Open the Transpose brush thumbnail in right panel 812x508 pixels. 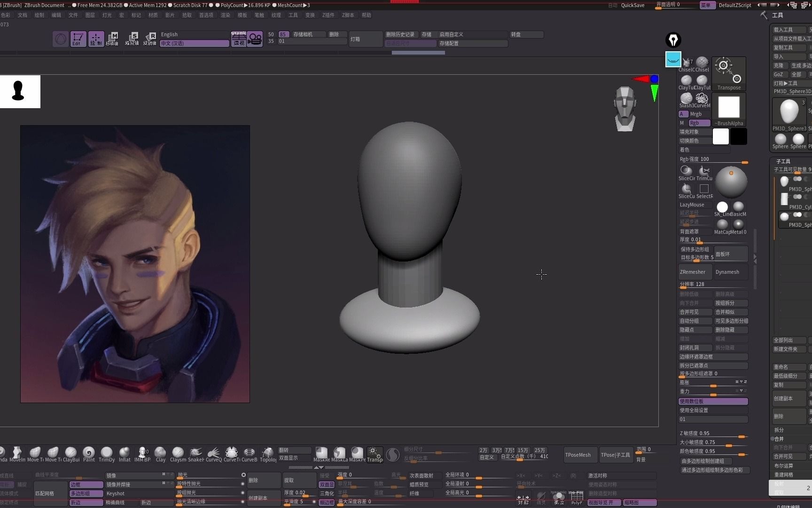(x=729, y=73)
